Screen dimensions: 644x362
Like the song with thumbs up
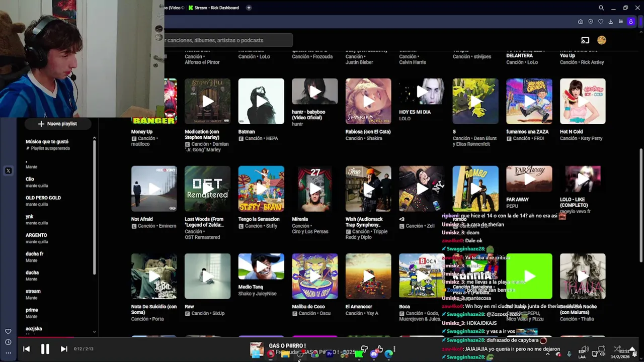pyautogui.click(x=379, y=348)
